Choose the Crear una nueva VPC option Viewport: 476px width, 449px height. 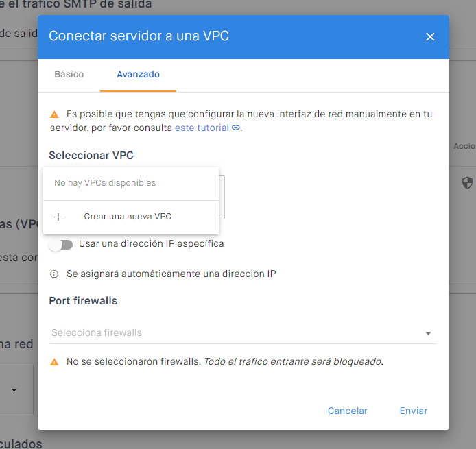tap(128, 217)
